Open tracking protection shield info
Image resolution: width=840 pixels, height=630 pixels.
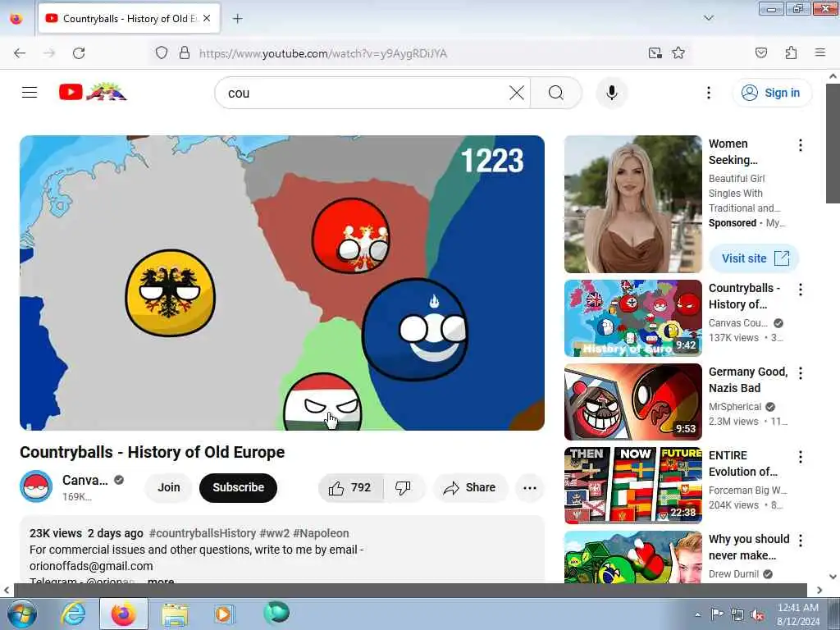pos(162,53)
